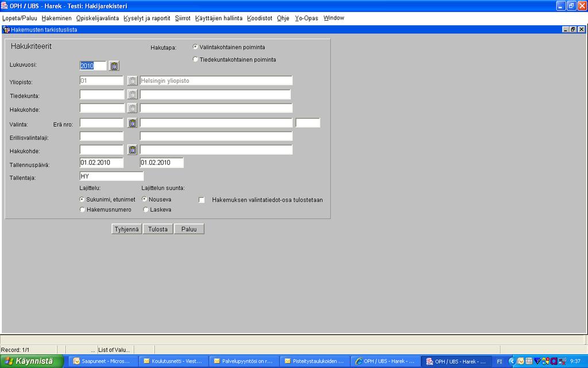Switch to Palvelupyyntösi taskbar item
588x368 pixels.
coord(245,361)
